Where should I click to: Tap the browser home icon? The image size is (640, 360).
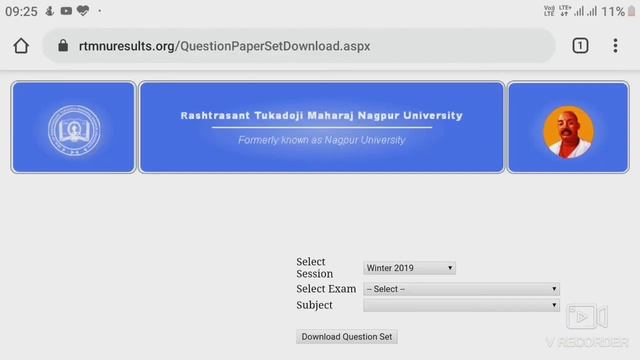(21, 46)
